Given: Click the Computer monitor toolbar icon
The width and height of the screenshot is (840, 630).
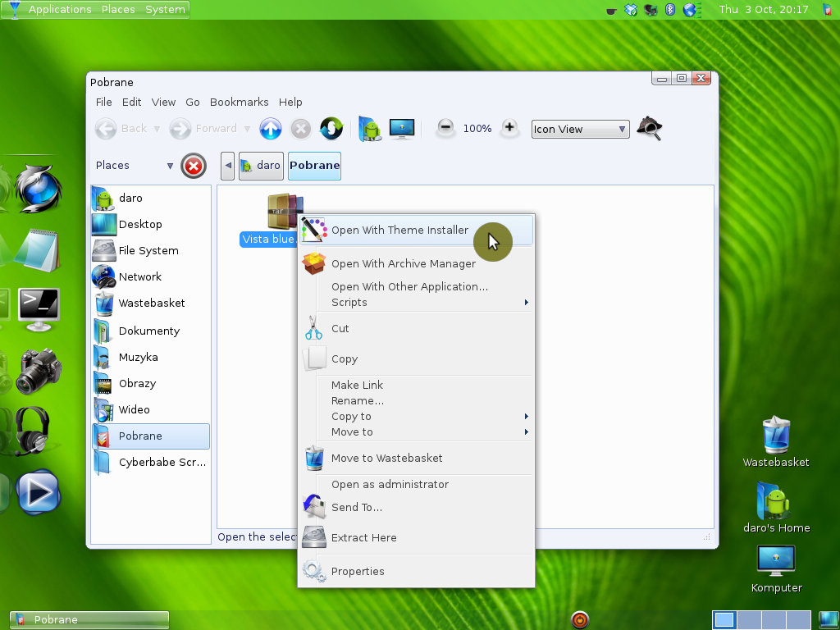Looking at the screenshot, I should click(402, 129).
